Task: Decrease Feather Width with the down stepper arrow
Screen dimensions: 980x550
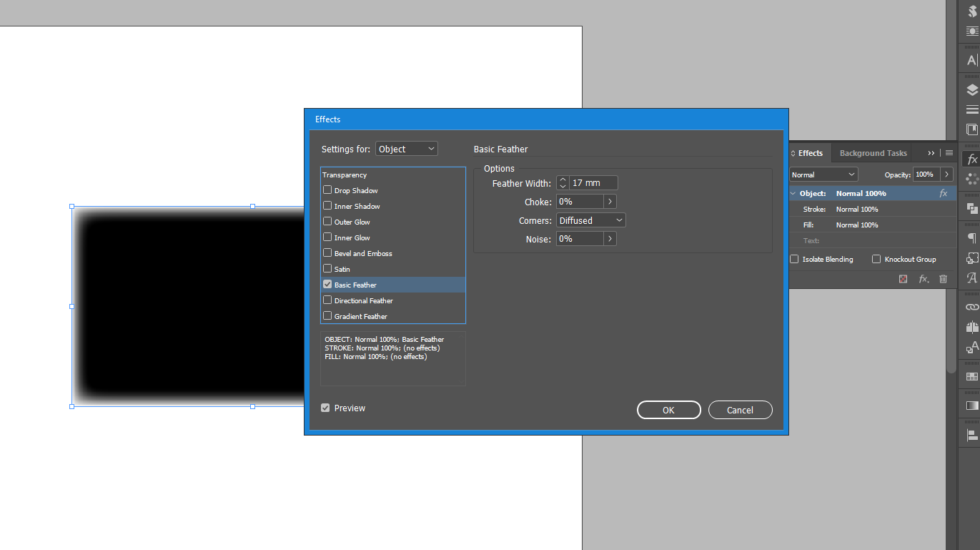Action: [x=563, y=187]
